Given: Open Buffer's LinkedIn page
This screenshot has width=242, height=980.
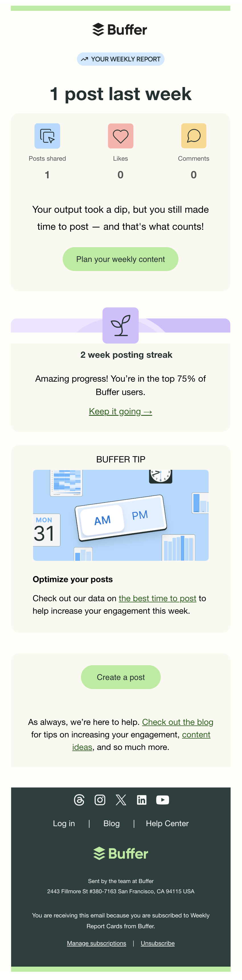Looking at the screenshot, I should (x=142, y=800).
